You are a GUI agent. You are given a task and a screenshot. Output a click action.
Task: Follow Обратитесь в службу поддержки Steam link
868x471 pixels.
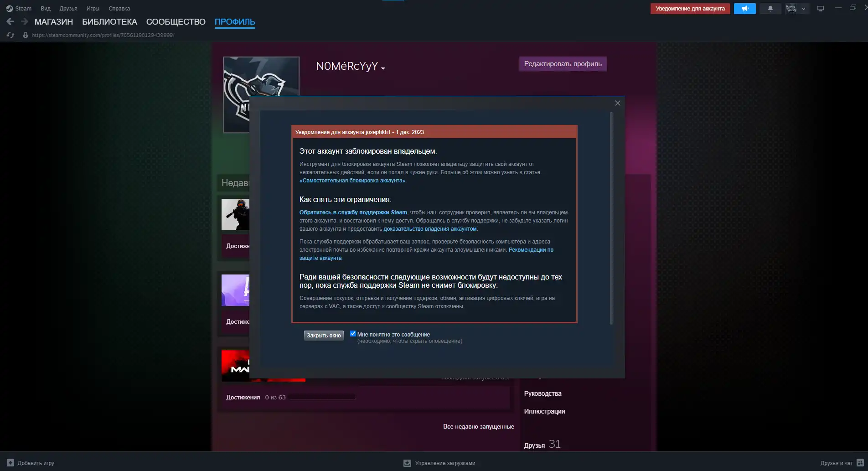coord(353,212)
